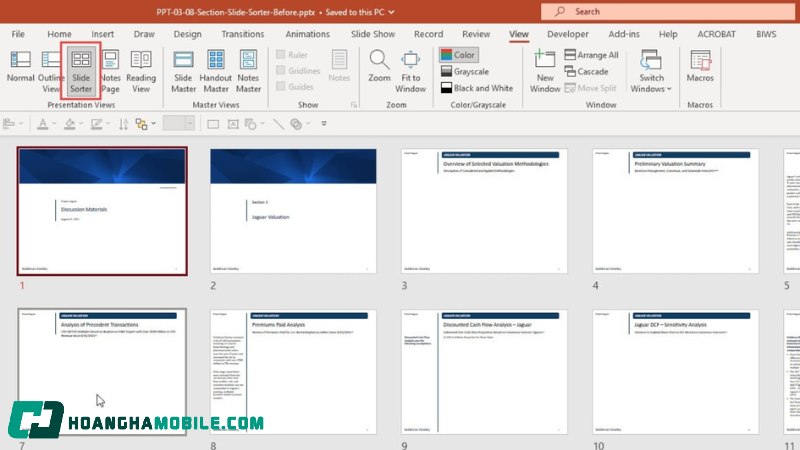Open the Developer tab
This screenshot has width=800, height=450.
pyautogui.click(x=567, y=34)
